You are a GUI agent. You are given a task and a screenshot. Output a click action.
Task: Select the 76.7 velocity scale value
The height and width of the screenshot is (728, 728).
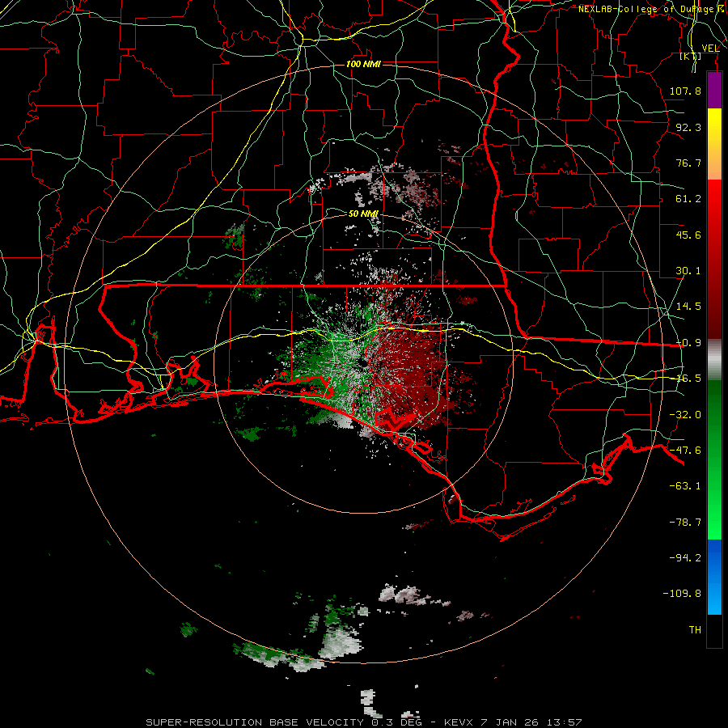[688, 163]
